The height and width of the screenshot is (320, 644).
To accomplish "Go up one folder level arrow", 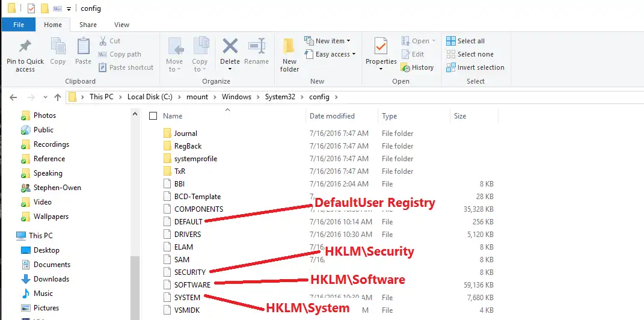I will pos(58,97).
